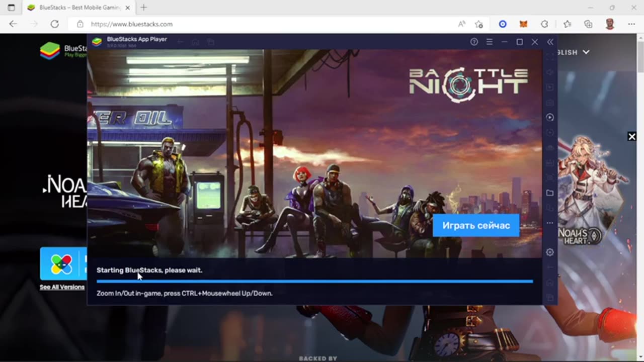This screenshot has height=362, width=644.
Task: Open the blue circle browser extension
Action: tap(502, 24)
